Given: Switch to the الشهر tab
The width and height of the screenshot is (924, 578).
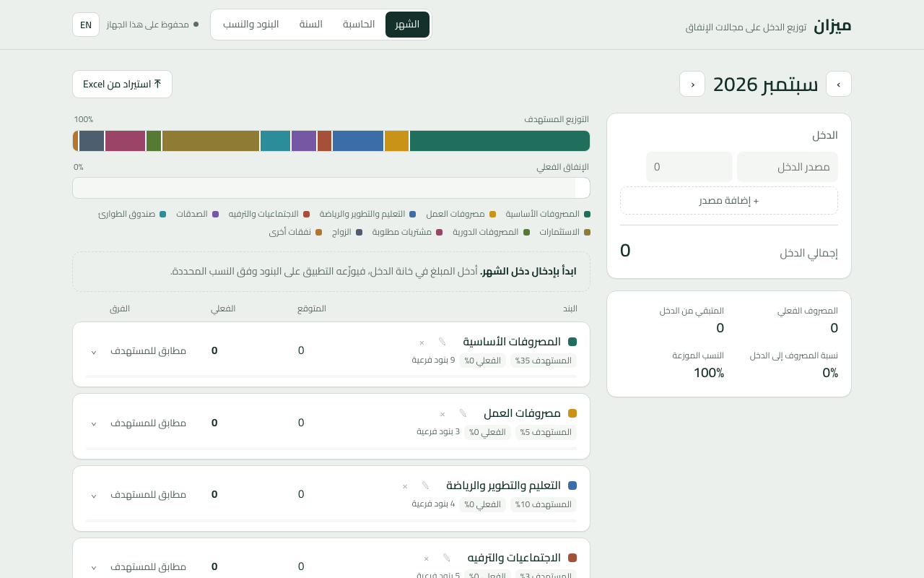Looking at the screenshot, I should [407, 25].
